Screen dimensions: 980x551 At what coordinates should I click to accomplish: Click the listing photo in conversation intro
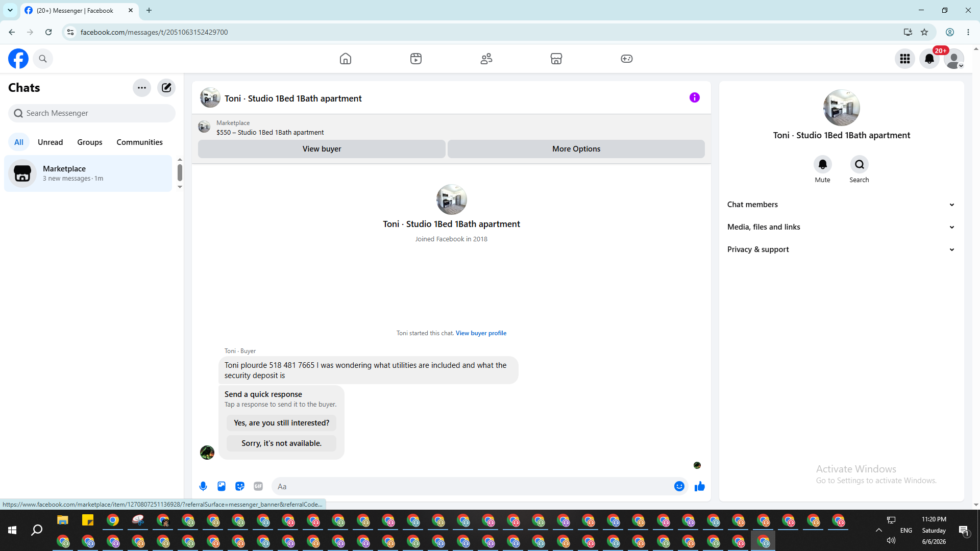(x=452, y=199)
